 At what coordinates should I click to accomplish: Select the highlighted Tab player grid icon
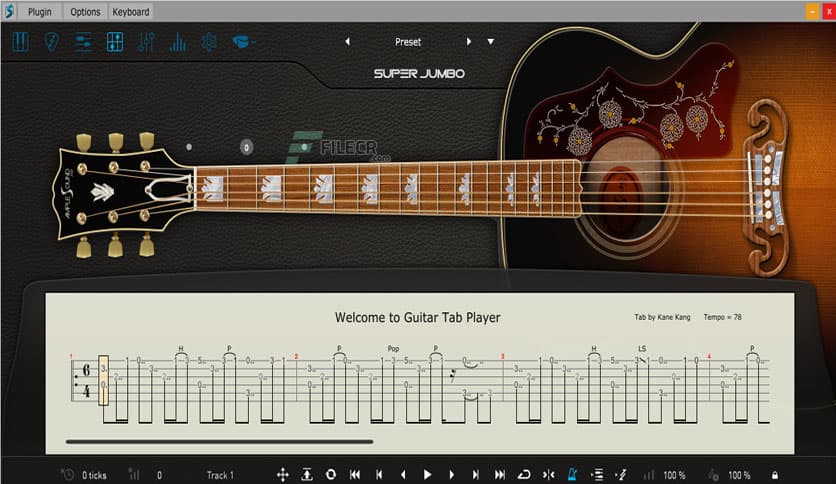point(115,42)
